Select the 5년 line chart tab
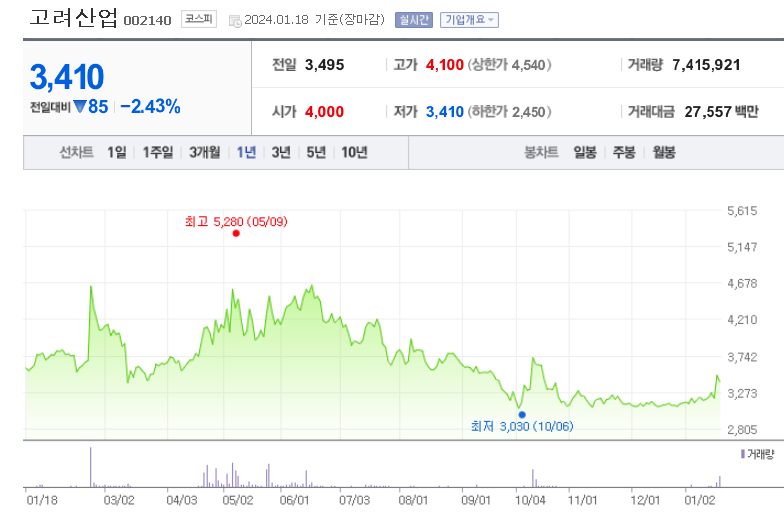The width and height of the screenshot is (784, 520). click(x=316, y=152)
